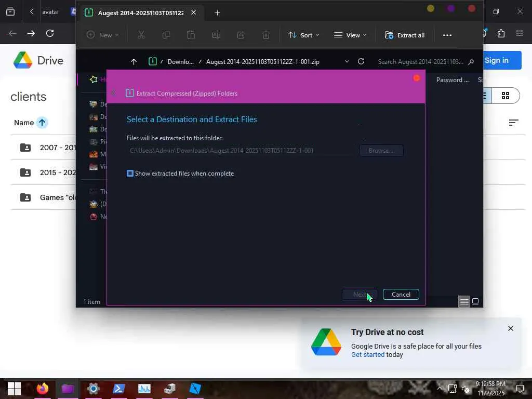Image resolution: width=532 pixels, height=399 pixels.
Task: Open Firefox tab overview icon
Action: point(10,12)
